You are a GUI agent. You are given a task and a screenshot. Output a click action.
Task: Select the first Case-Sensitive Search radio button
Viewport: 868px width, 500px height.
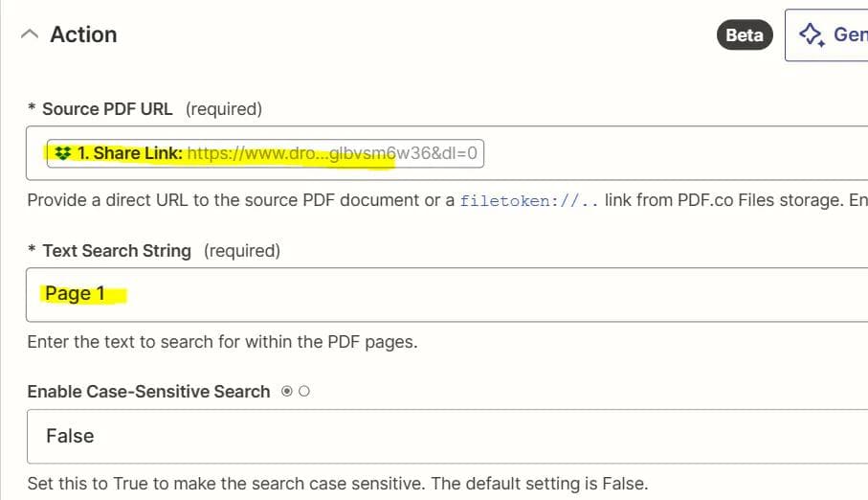point(287,392)
